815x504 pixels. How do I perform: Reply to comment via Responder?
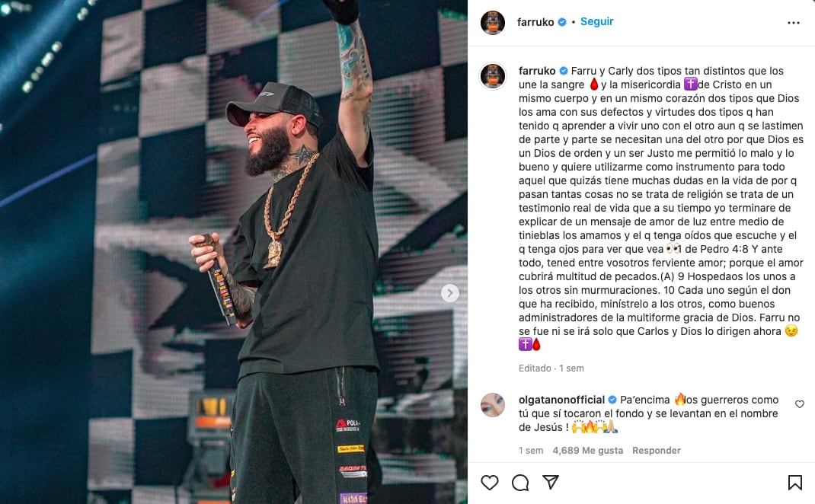(x=656, y=451)
